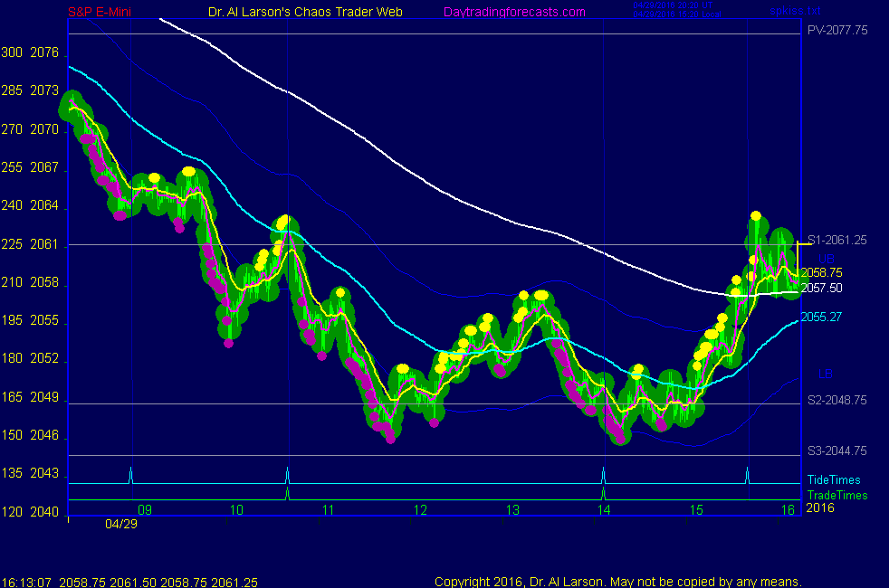Click the cyan TideTimes spike near 14

[x=603, y=475]
